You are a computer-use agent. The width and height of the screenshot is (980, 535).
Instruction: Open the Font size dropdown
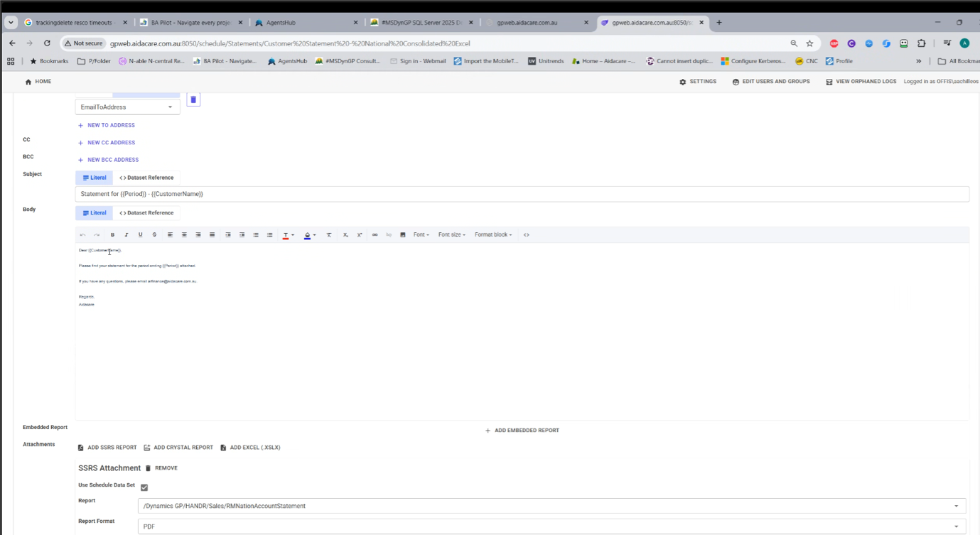click(x=452, y=234)
